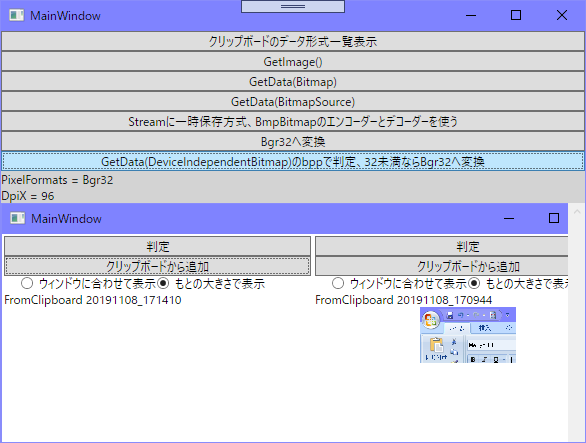Screen dimensions: 586x443
Task: Click the text PixelFormats = Bgr32
Action: (x=57, y=180)
